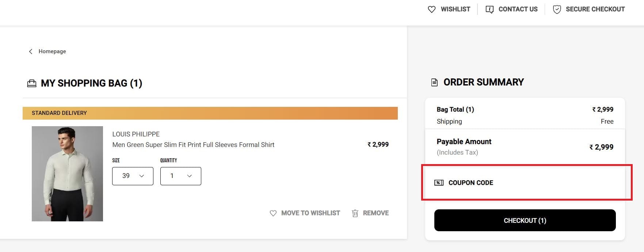Click the Secure Checkout shield icon
The height and width of the screenshot is (252, 644).
(x=557, y=9)
